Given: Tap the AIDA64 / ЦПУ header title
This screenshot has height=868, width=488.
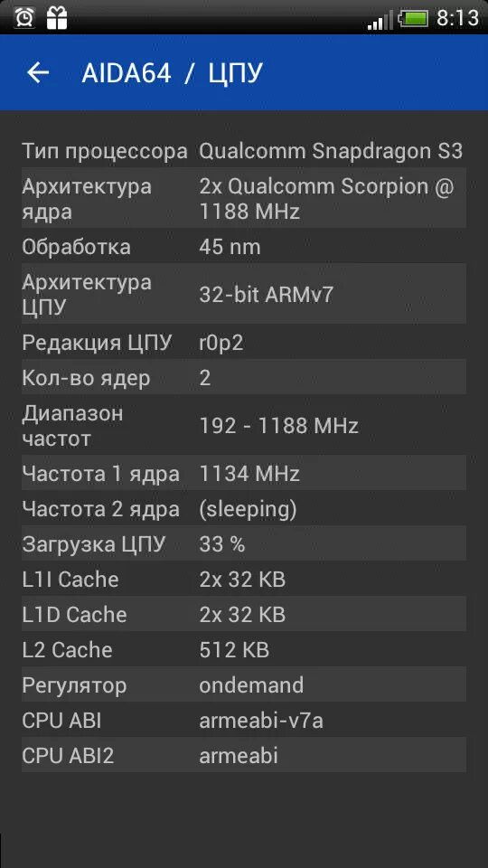Looking at the screenshot, I should tap(172, 73).
